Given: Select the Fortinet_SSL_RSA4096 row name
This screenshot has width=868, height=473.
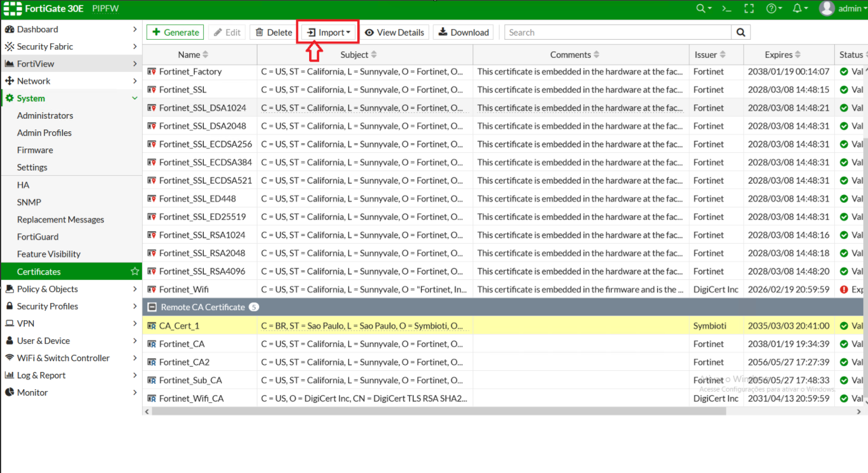Looking at the screenshot, I should (202, 271).
